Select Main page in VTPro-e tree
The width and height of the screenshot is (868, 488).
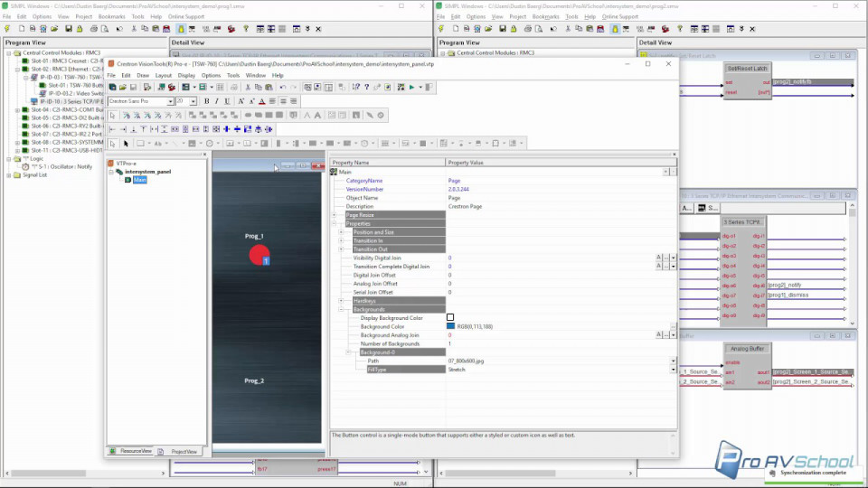tap(139, 180)
